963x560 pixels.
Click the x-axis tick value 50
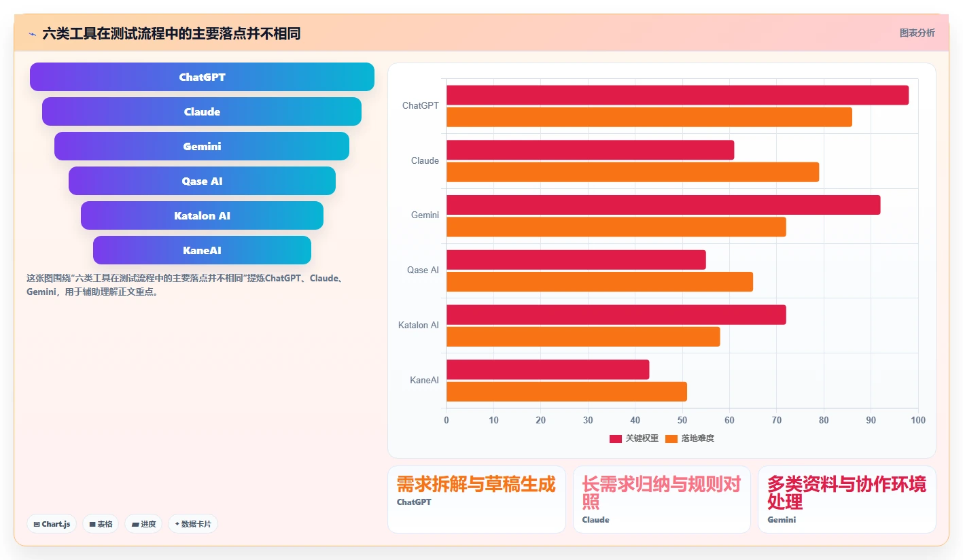click(682, 421)
